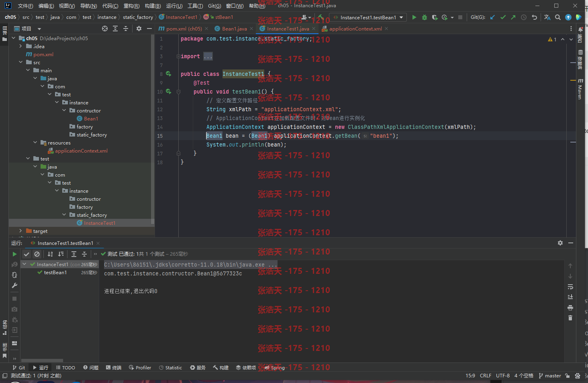Open the 问题 problems tool window
Screen dimensions: 588x383
[x=91, y=367]
